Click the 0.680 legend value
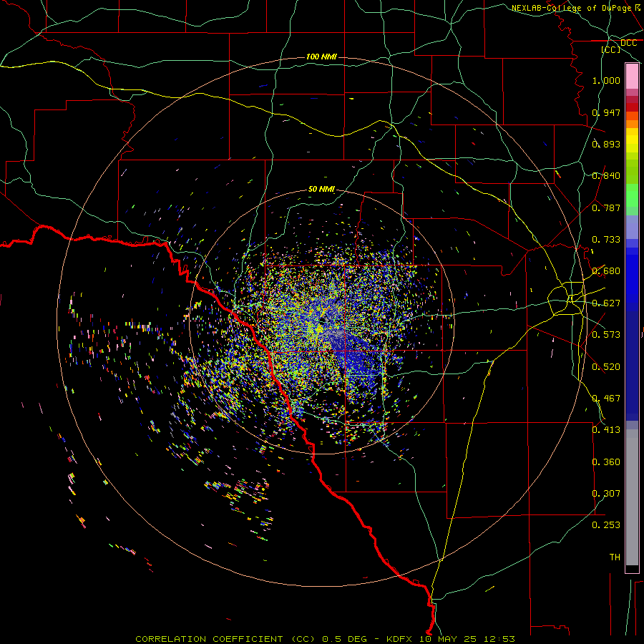Screen dimensions: 644x644 click(x=606, y=271)
